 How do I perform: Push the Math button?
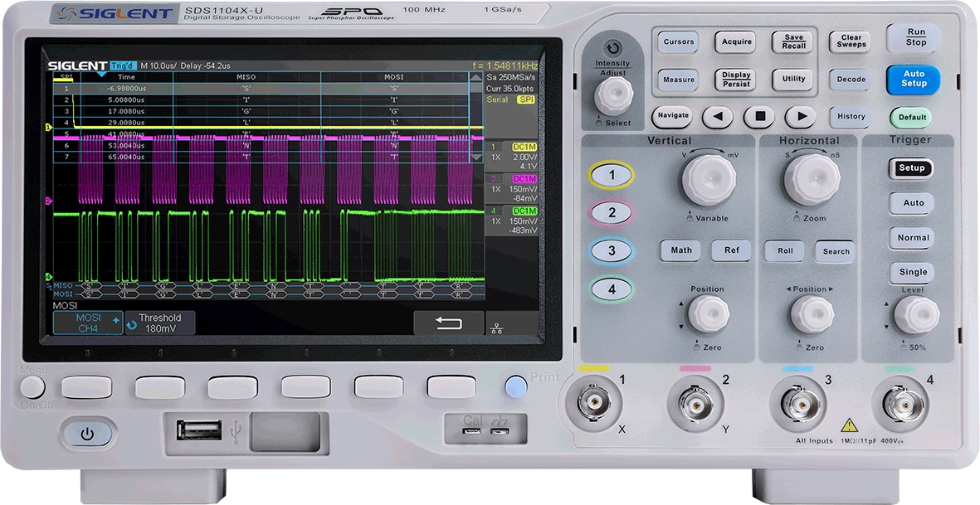[680, 250]
